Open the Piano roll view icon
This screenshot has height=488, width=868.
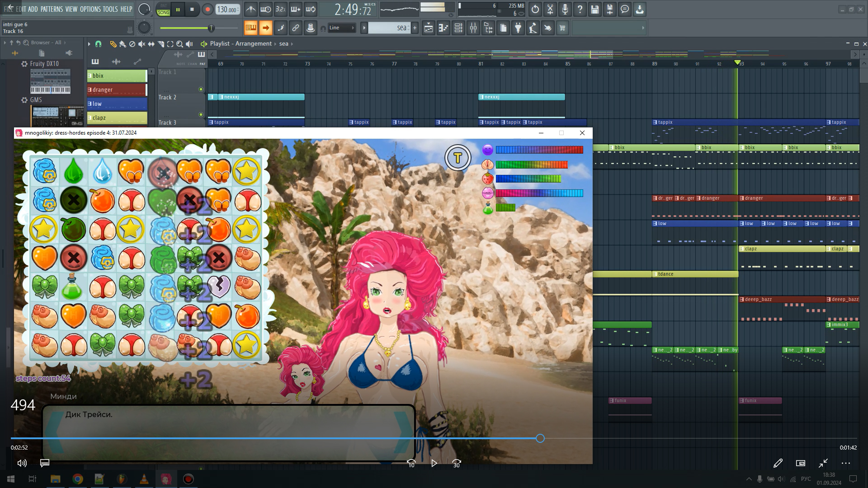click(443, 28)
